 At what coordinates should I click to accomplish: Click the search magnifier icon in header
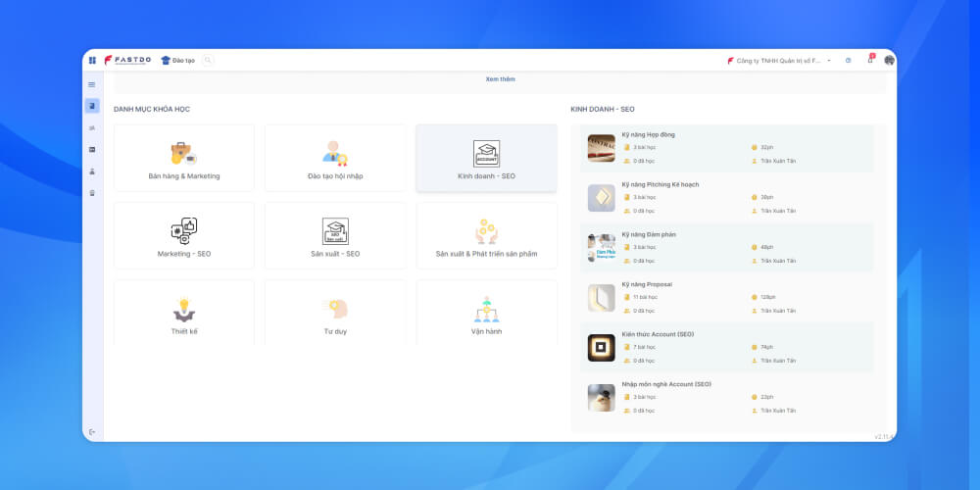coord(208,61)
